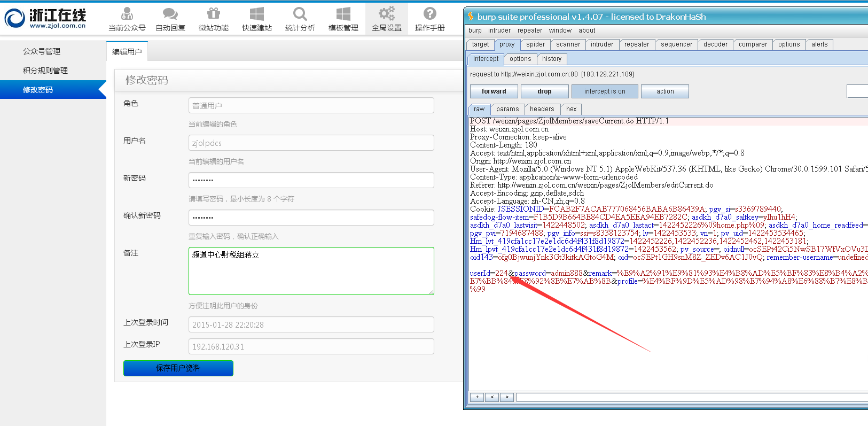Focus the 确认新密码 password field
The image size is (868, 426).
click(x=311, y=218)
